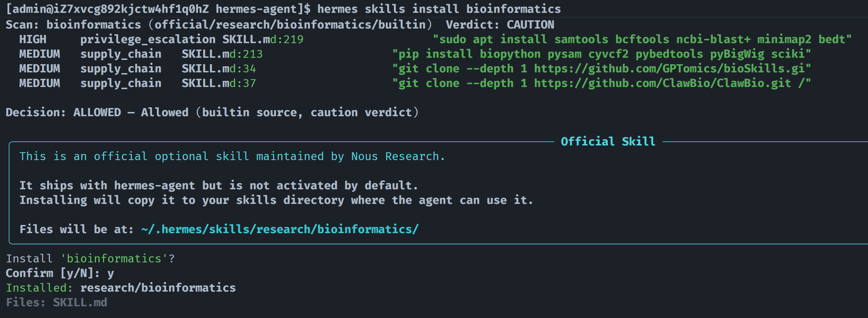Click the supply_chain label on the SKILL.md:34 row
868x318 pixels.
[121, 69]
